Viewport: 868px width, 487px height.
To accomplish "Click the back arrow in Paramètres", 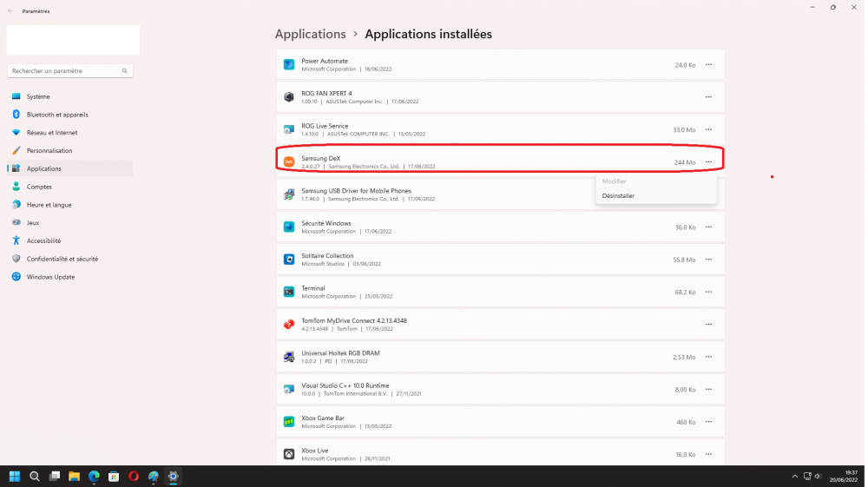I will [10, 11].
